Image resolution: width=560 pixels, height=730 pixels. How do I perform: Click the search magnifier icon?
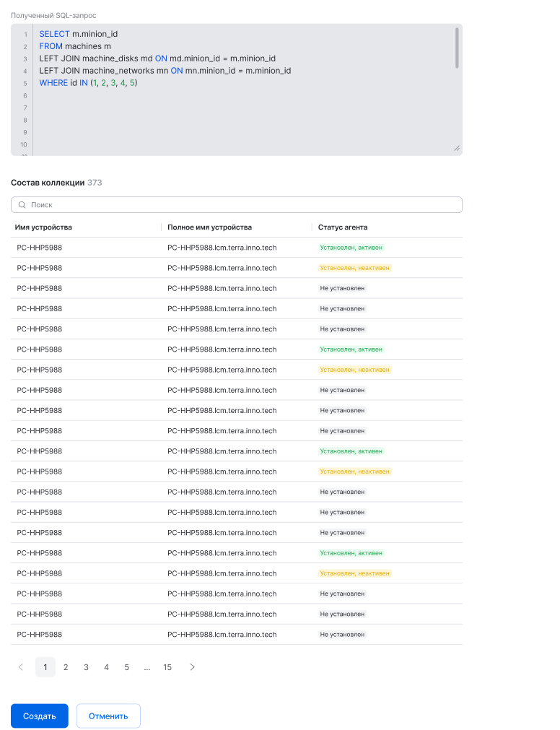click(x=22, y=205)
